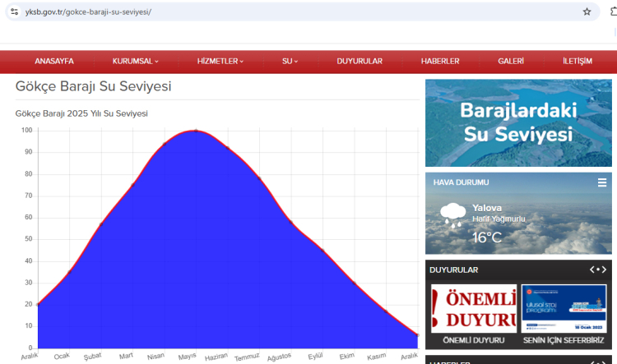Go to next announcement in Duyurular

605,270
